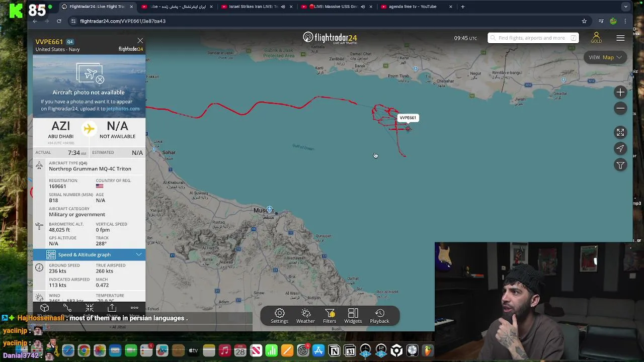Open Chrome three-dot menu
644x362 pixels.
coord(625,21)
